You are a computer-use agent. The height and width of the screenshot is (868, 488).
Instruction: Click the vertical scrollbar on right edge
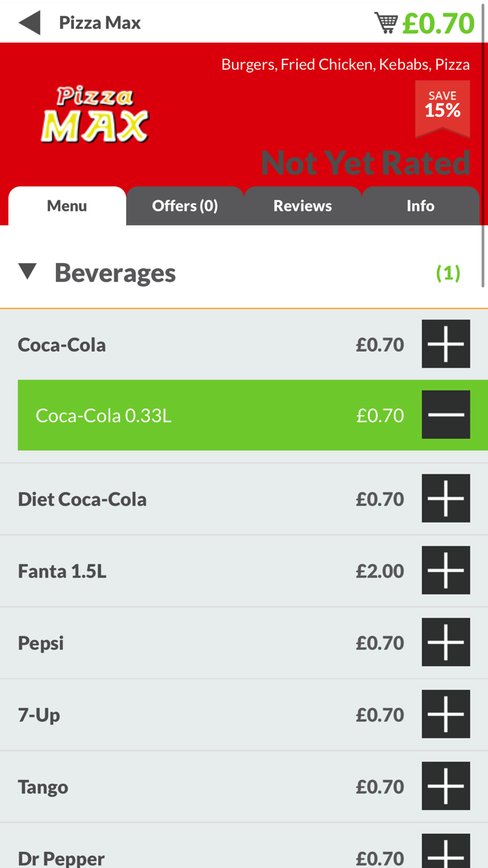483,140
